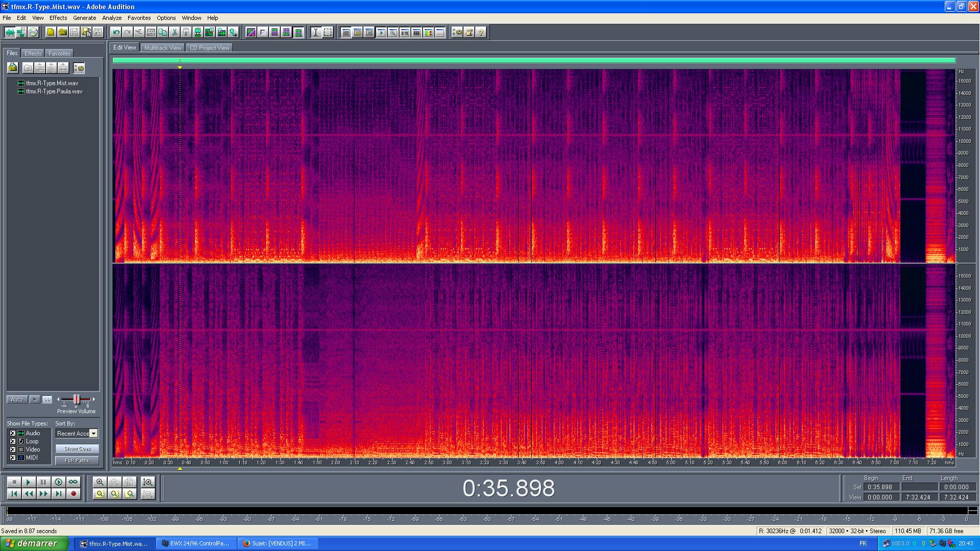Click the FR language indicator in taskbar
Image resolution: width=980 pixels, height=551 pixels.
pyautogui.click(x=863, y=543)
